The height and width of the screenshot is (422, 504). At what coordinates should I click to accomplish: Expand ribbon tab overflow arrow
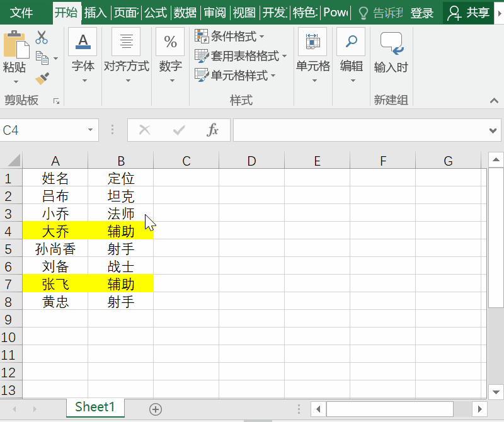click(500, 13)
